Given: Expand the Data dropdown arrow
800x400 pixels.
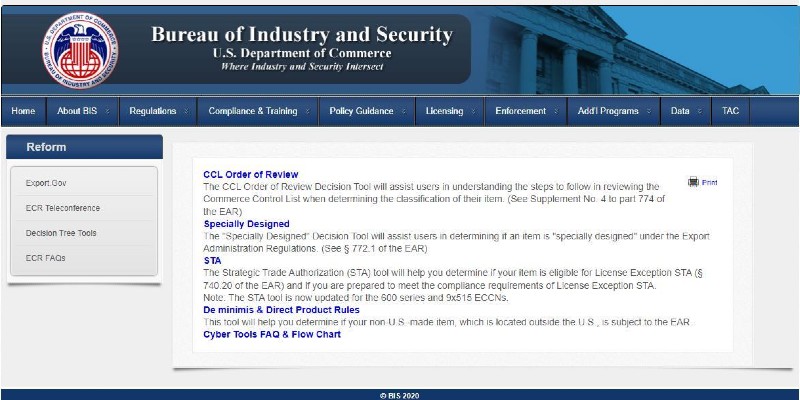Looking at the screenshot, I should coord(700,111).
